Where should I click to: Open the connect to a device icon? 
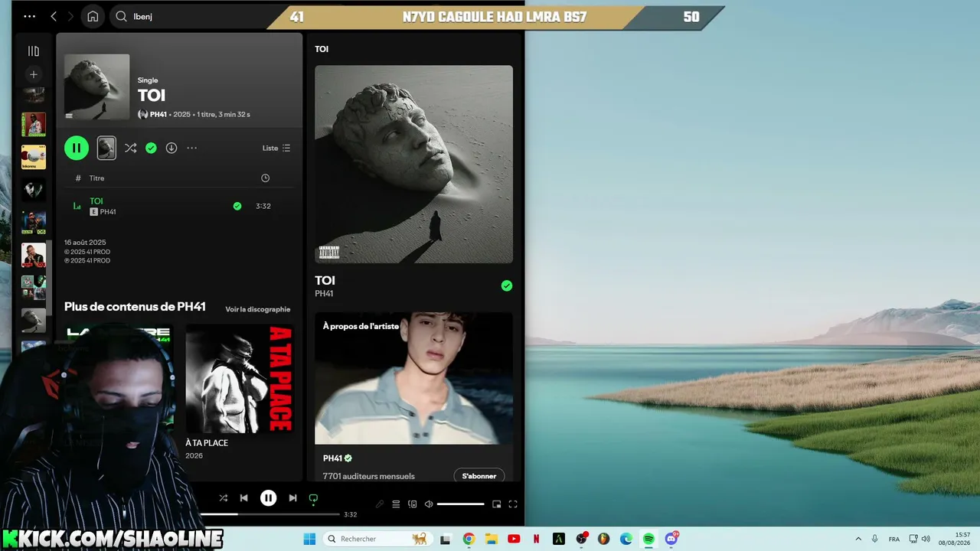(x=413, y=504)
